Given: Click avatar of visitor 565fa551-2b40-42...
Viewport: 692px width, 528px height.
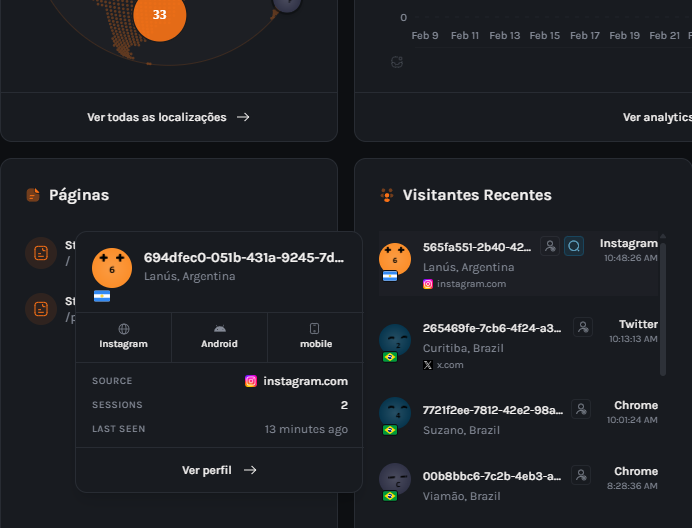Looking at the screenshot, I should [x=395, y=259].
